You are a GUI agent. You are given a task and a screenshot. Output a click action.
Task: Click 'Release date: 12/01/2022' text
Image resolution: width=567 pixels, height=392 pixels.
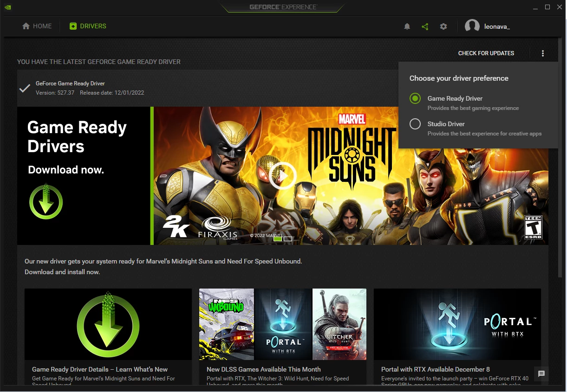pos(112,93)
